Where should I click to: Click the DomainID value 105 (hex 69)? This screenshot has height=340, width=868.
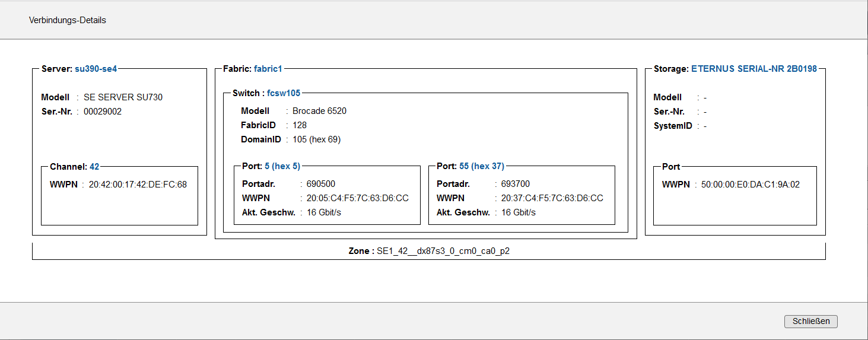coord(316,139)
